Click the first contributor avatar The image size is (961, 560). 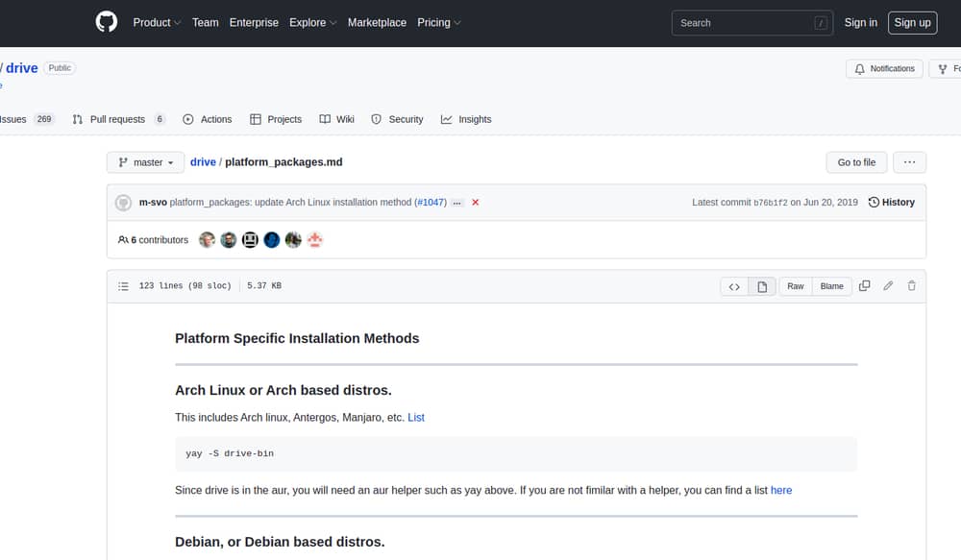point(208,240)
